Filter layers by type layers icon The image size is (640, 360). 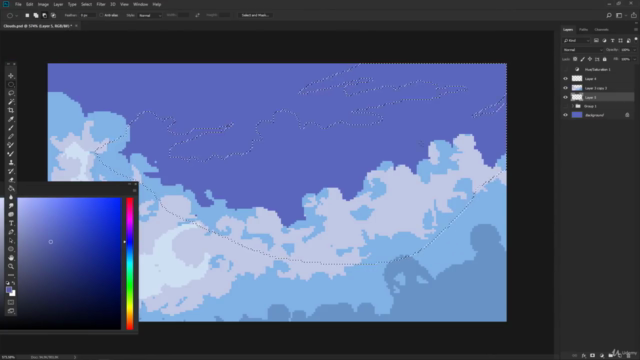pos(613,40)
